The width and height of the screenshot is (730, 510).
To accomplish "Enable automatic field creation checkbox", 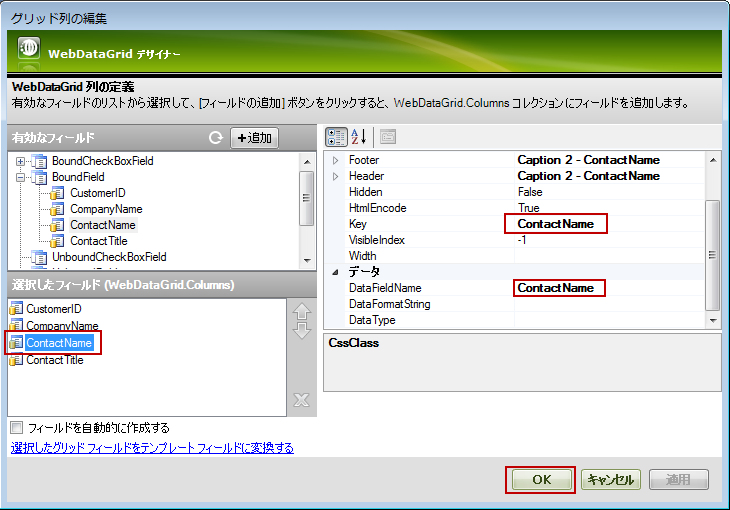I will click(x=17, y=428).
